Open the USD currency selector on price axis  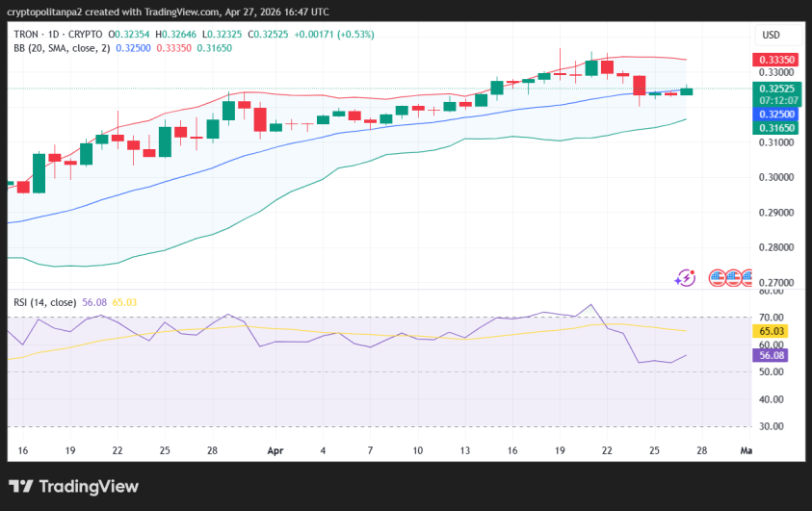point(771,35)
